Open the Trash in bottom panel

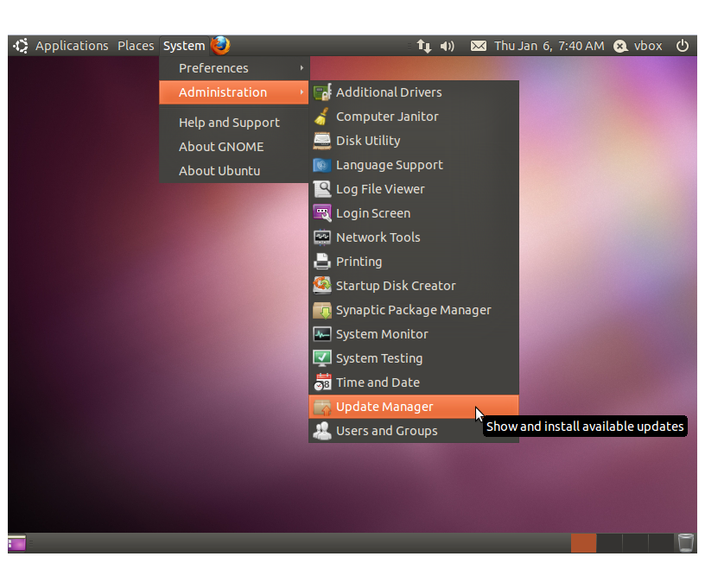pyautogui.click(x=686, y=542)
